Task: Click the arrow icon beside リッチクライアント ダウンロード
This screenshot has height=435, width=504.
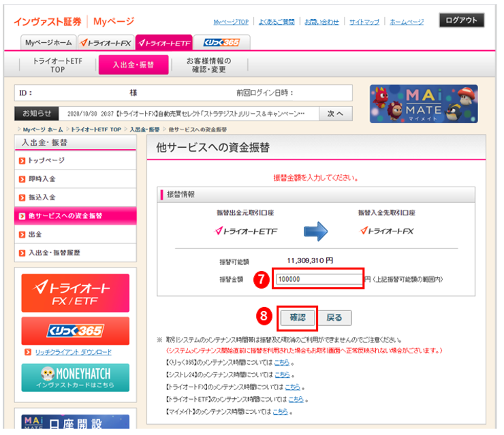Action: (28, 352)
